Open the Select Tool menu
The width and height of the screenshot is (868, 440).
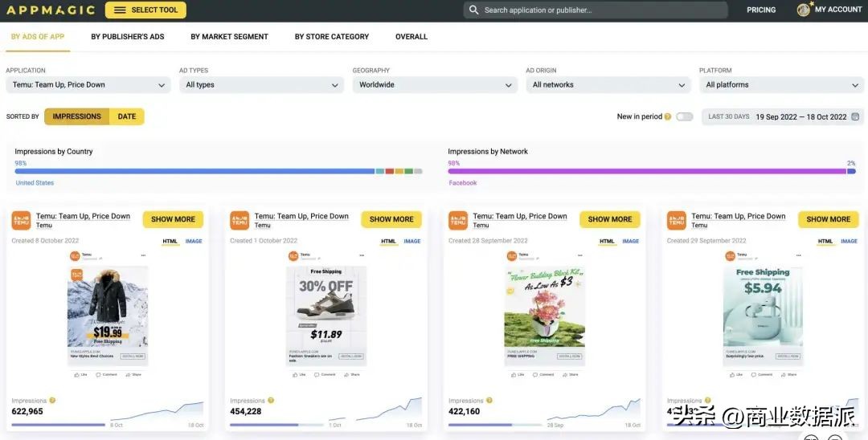pyautogui.click(x=145, y=10)
